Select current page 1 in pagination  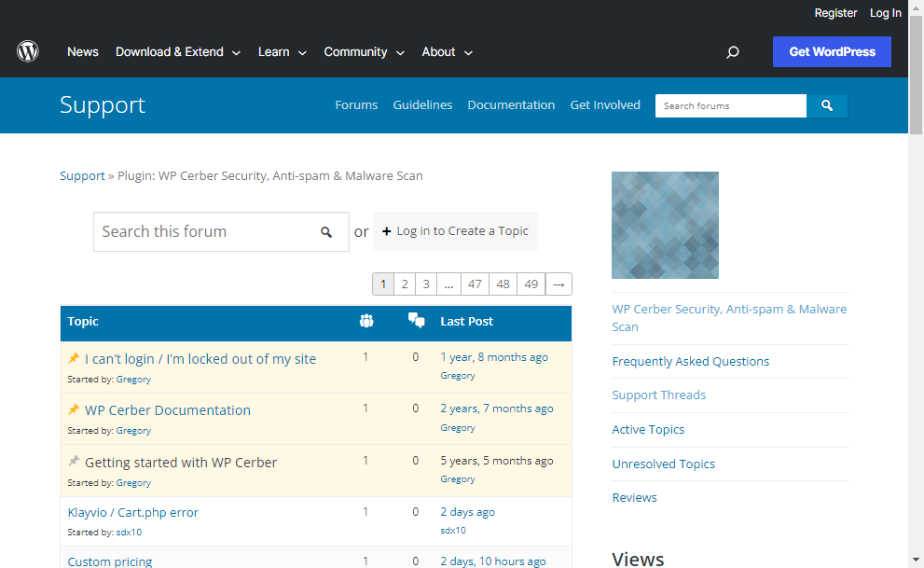click(x=383, y=284)
